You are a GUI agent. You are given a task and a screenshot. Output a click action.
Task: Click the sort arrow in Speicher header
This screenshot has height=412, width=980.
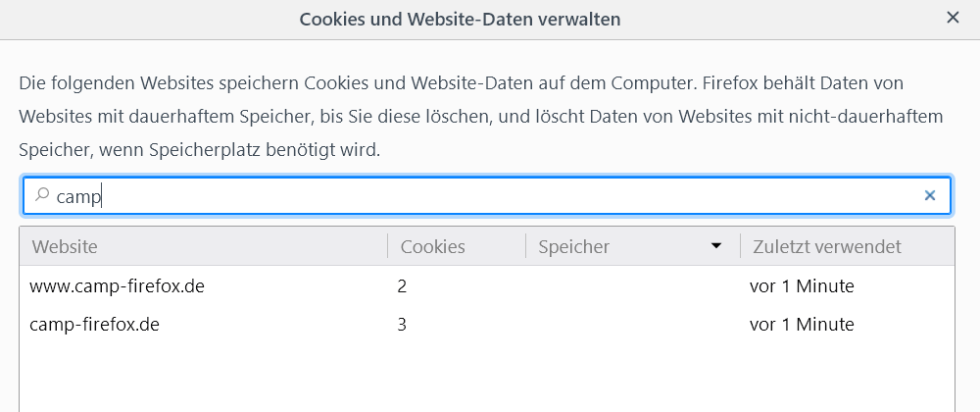click(x=716, y=246)
